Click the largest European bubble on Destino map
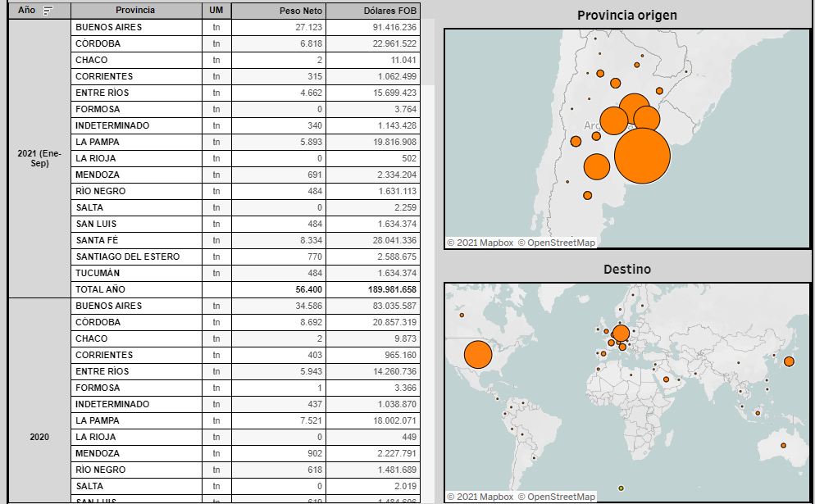This screenshot has width=815, height=504. tap(621, 333)
